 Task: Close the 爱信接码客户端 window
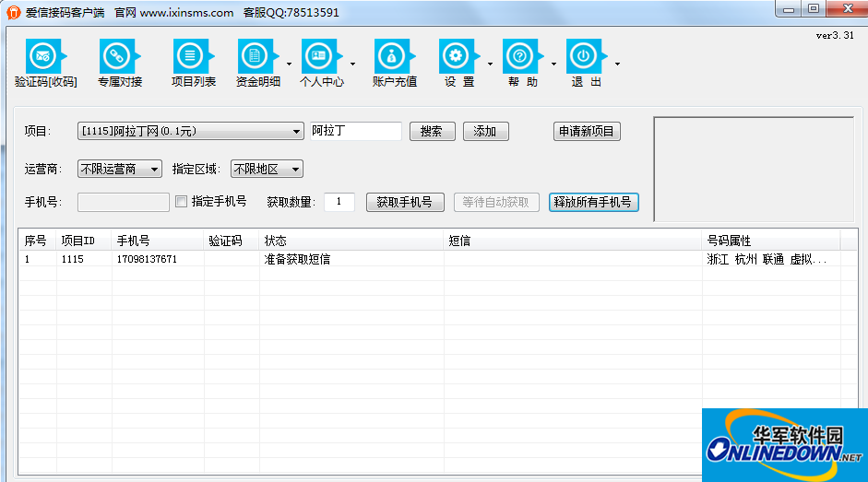847,9
